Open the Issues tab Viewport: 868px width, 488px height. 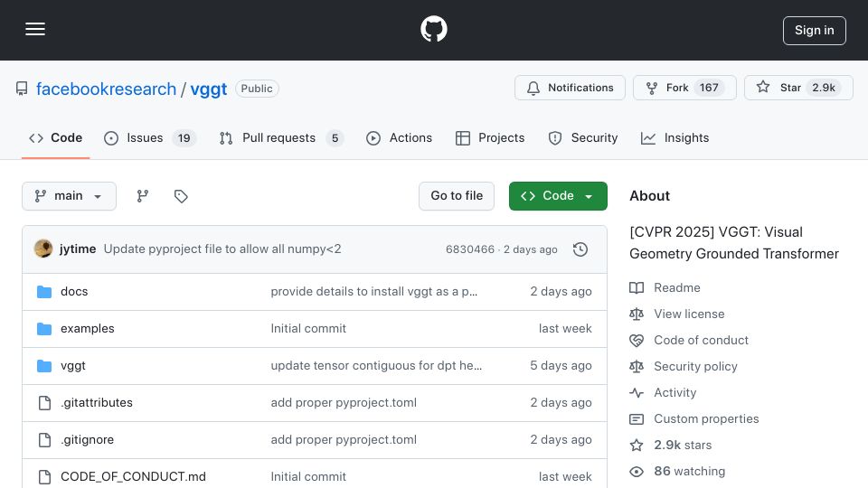point(150,137)
